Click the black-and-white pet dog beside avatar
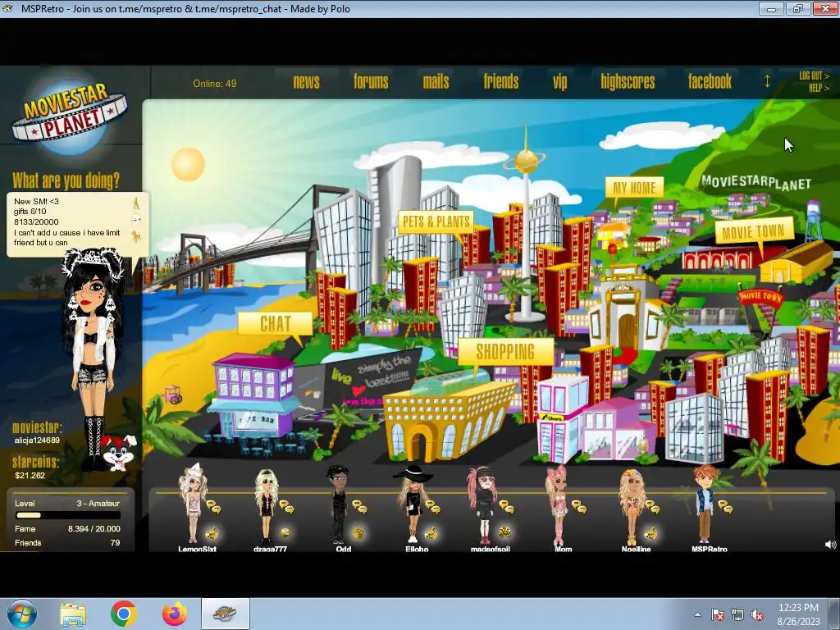 point(118,452)
